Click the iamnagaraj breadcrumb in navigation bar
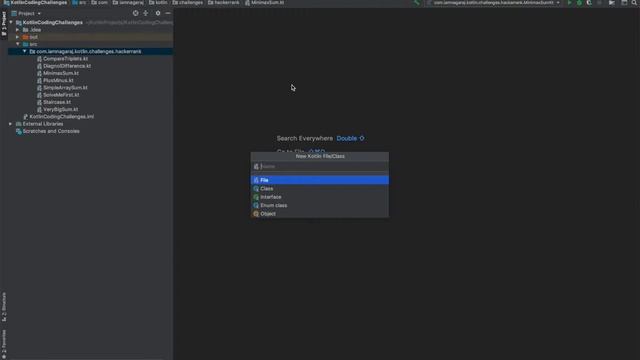Image resolution: width=640 pixels, height=360 pixels. (128, 2)
